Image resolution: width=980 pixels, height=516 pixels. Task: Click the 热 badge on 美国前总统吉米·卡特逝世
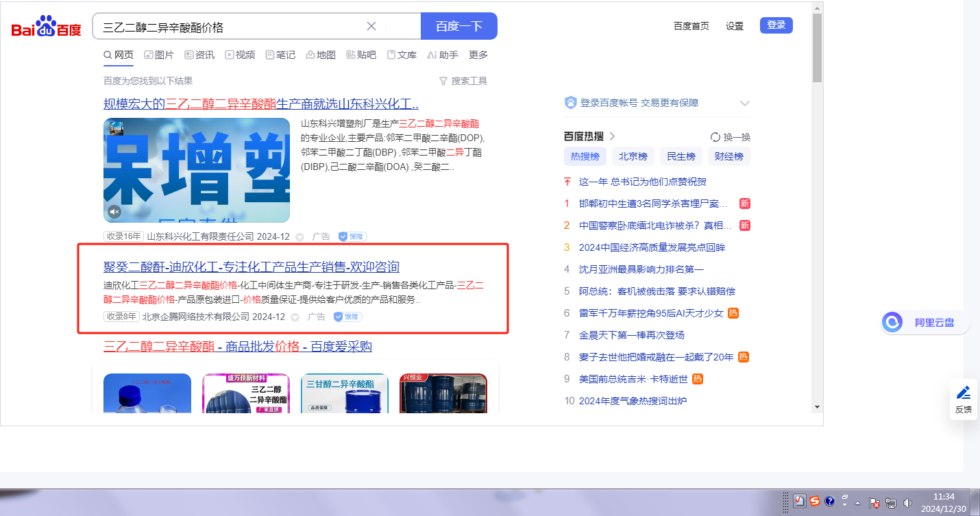point(698,379)
